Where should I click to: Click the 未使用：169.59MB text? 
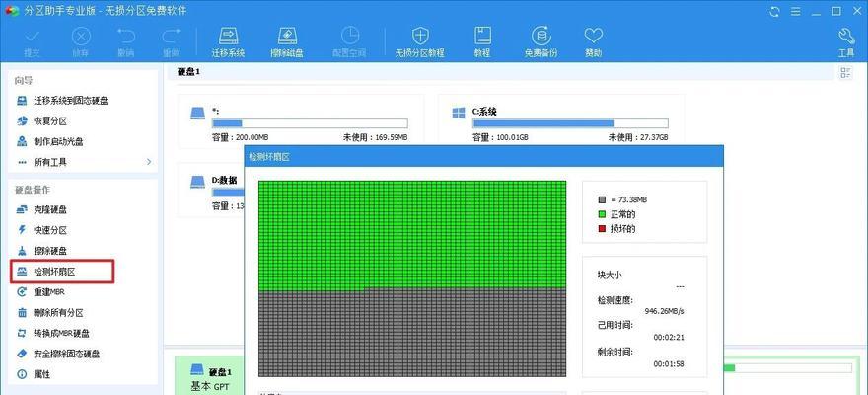[x=376, y=137]
